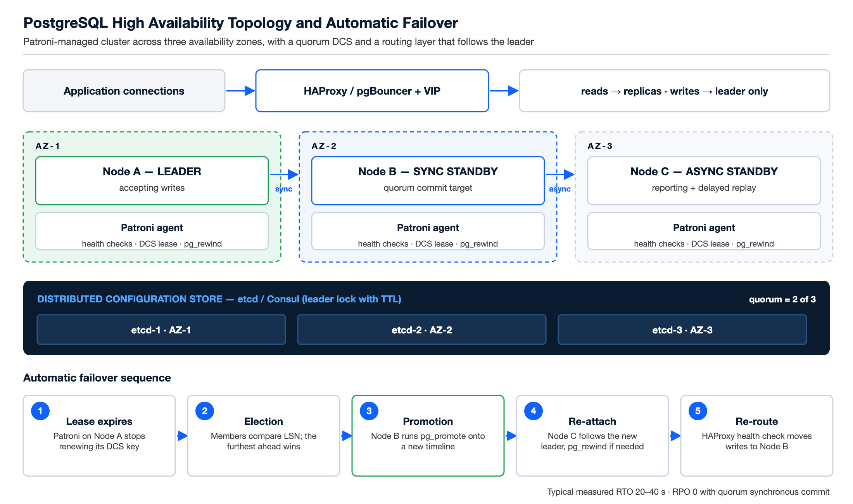Click step 2 number badge

point(205,411)
